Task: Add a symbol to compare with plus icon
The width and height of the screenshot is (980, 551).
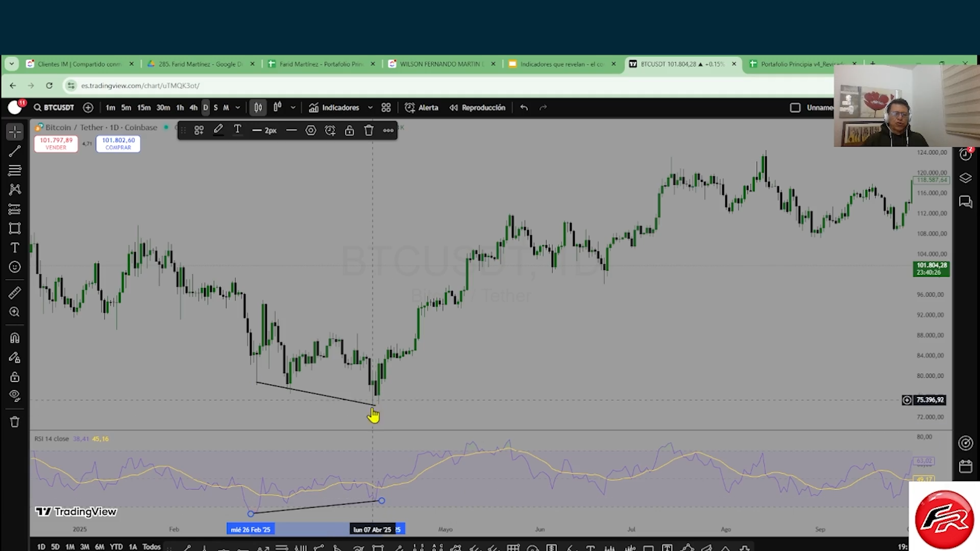Action: coord(88,108)
